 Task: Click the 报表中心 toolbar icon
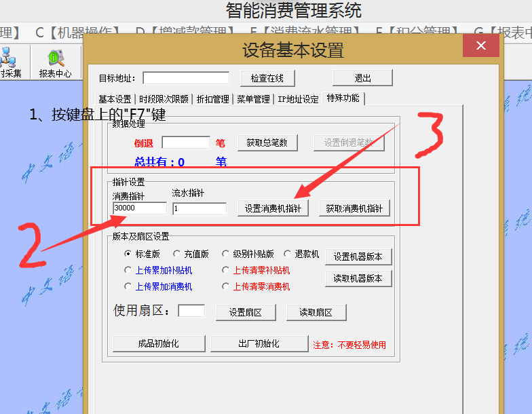point(55,62)
